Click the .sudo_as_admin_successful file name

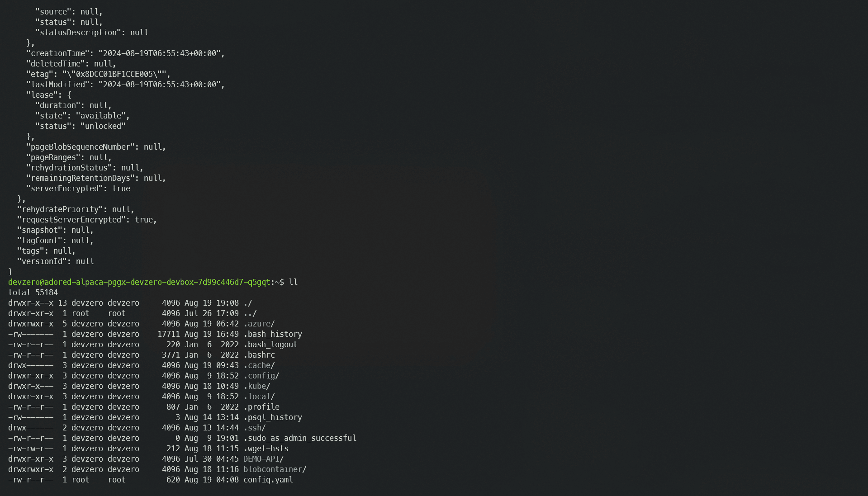(299, 438)
